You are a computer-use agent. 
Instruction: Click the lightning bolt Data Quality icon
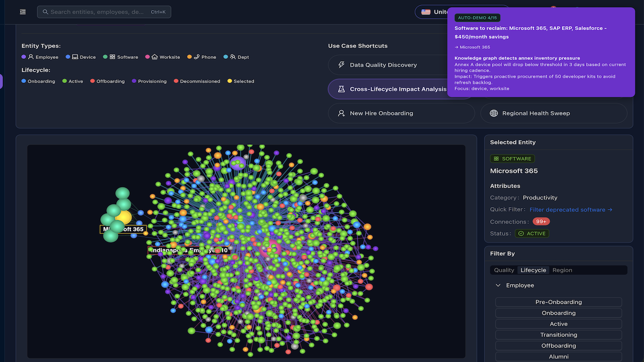point(341,65)
